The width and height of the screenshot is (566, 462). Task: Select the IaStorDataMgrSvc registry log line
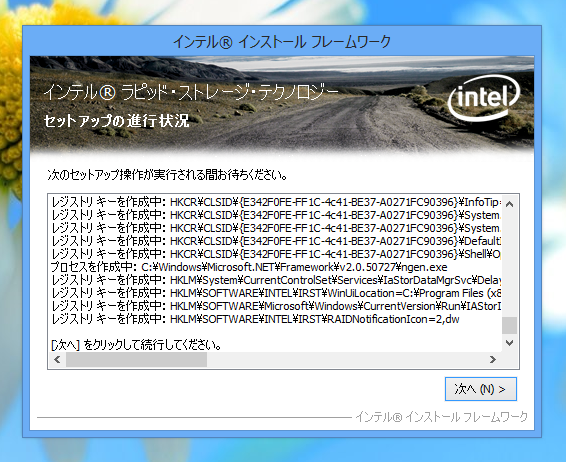[276, 280]
